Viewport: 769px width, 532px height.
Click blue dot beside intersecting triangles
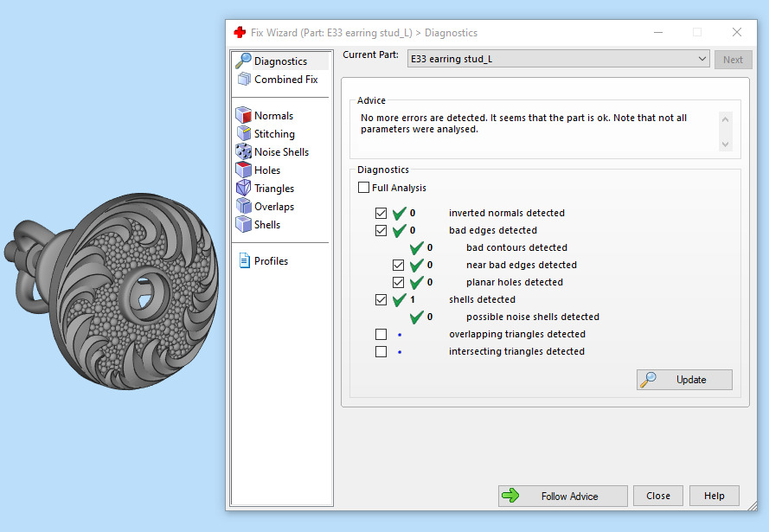400,351
